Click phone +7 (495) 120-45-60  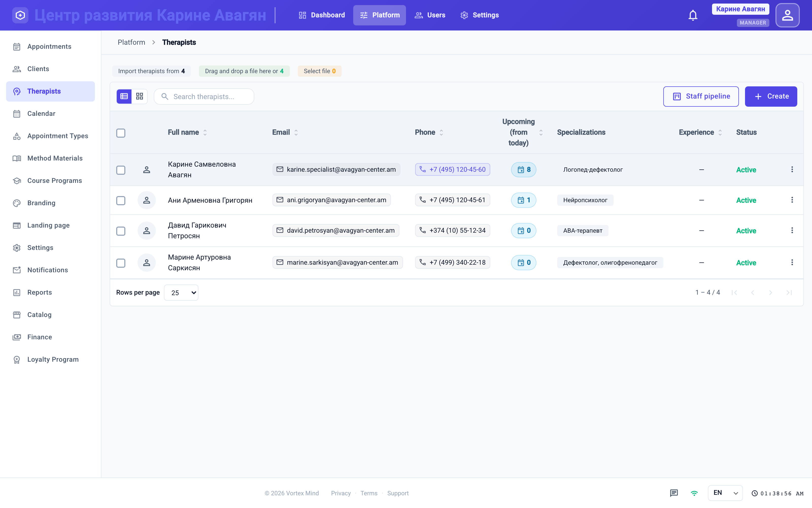452,170
